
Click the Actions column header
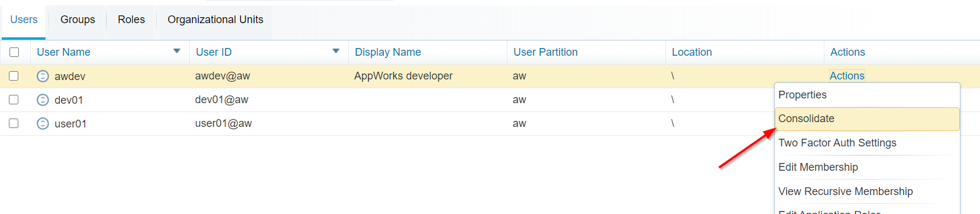pyautogui.click(x=848, y=52)
